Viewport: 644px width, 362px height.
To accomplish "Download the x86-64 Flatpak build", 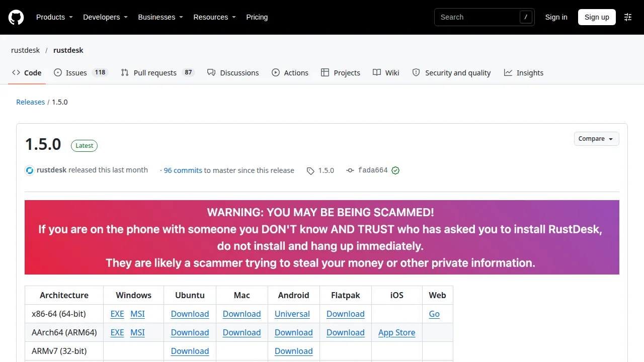I will point(345,314).
